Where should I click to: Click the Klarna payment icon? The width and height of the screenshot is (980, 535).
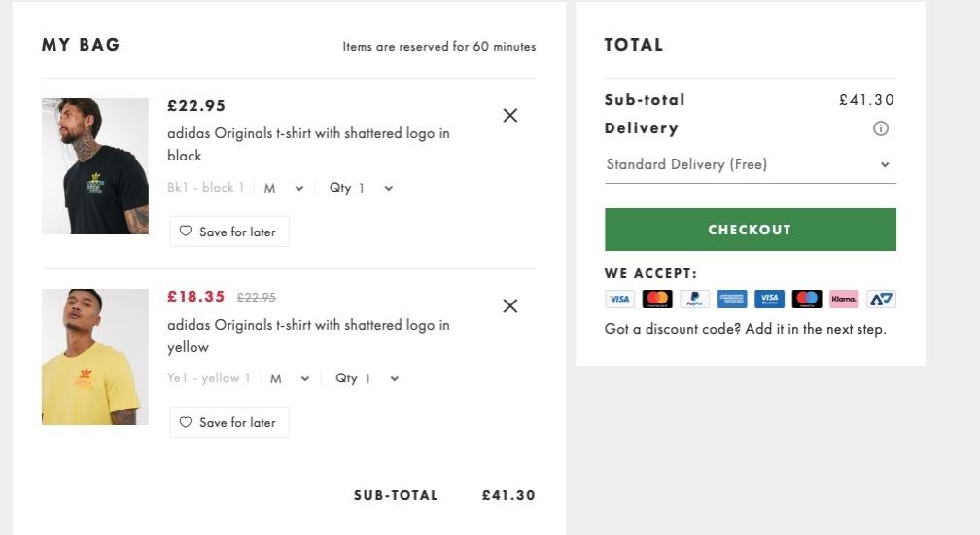click(844, 299)
